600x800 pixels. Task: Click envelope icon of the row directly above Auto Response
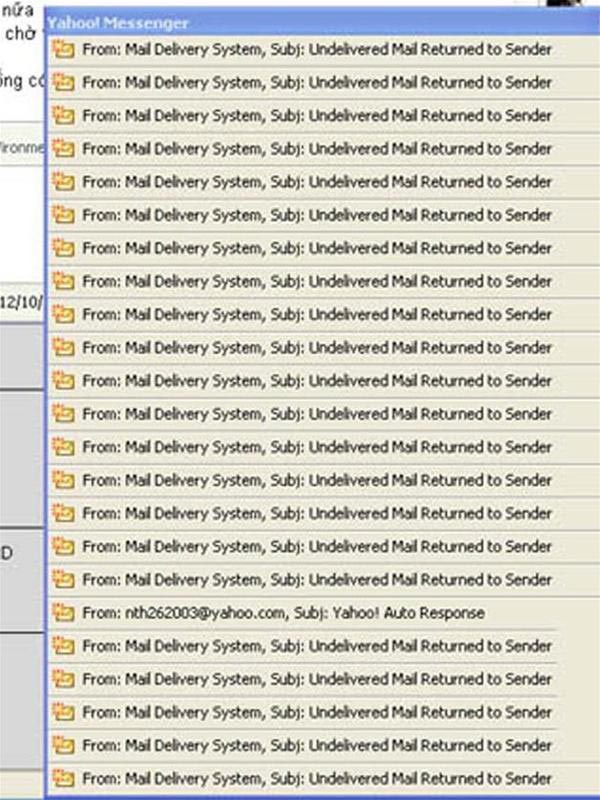click(64, 579)
